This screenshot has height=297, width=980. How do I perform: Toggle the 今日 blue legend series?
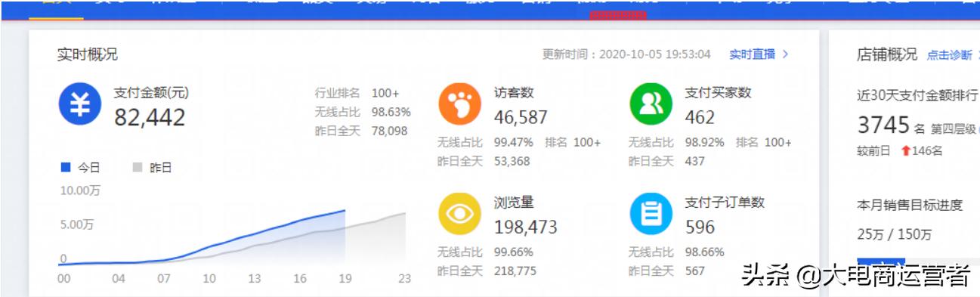click(x=80, y=168)
